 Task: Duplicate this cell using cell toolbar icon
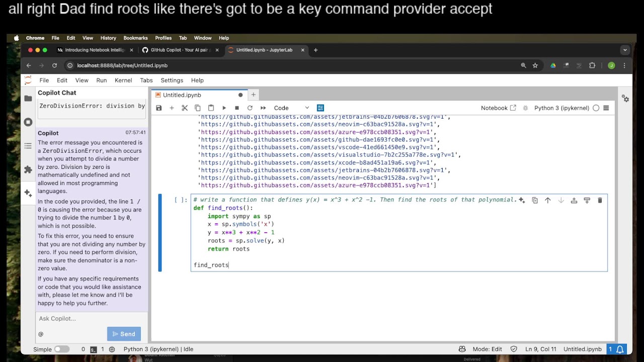[535, 200]
